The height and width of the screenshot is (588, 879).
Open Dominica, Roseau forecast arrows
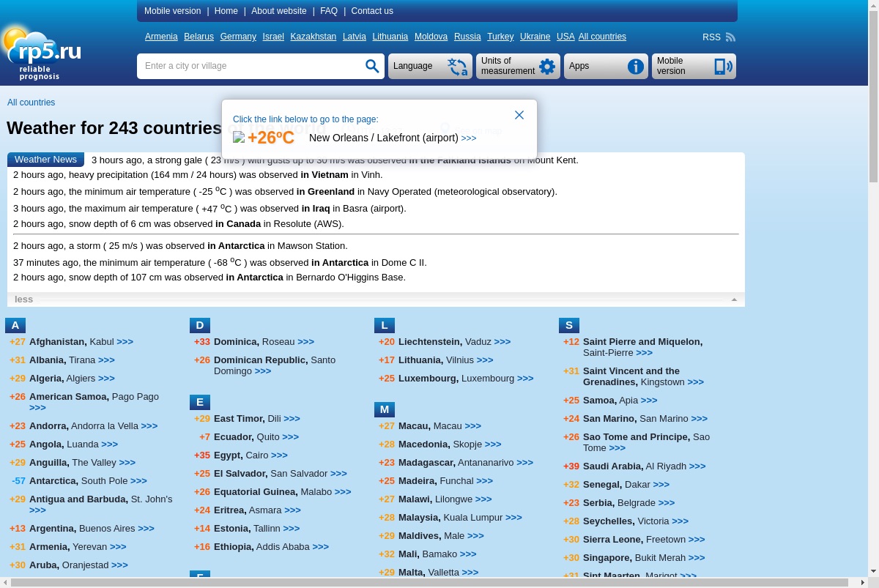305,342
